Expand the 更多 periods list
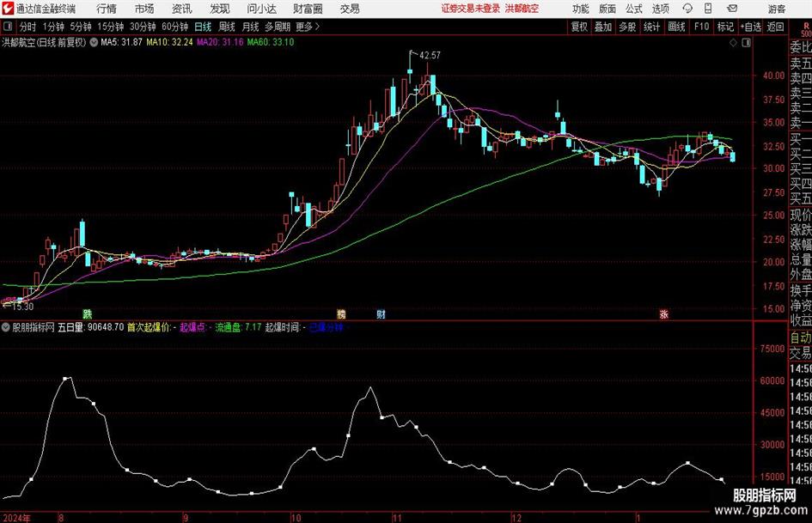Screen dimensions: 812x523 pos(308,27)
